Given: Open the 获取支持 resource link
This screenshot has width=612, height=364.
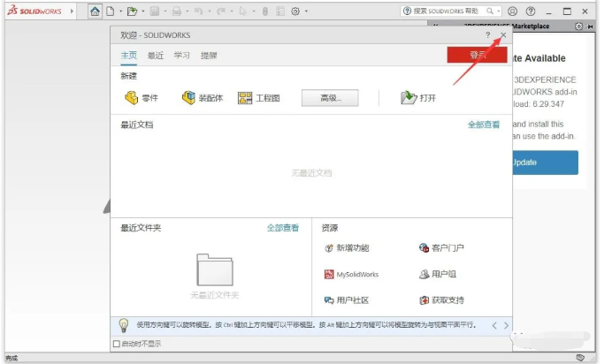Looking at the screenshot, I should 441,300.
